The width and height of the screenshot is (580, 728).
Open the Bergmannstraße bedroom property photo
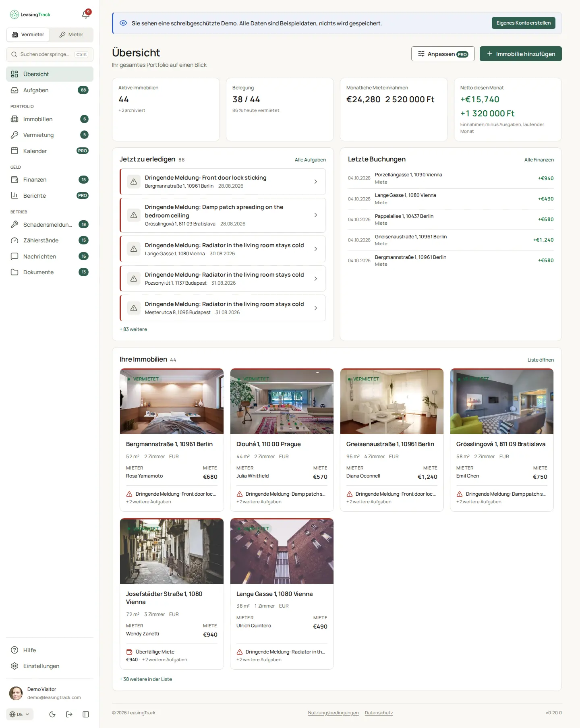click(x=172, y=401)
